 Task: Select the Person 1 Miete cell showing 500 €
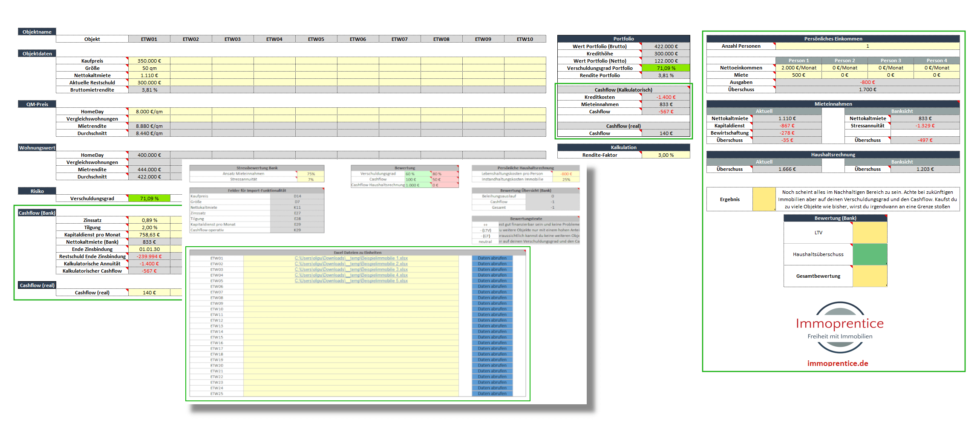[x=798, y=75]
